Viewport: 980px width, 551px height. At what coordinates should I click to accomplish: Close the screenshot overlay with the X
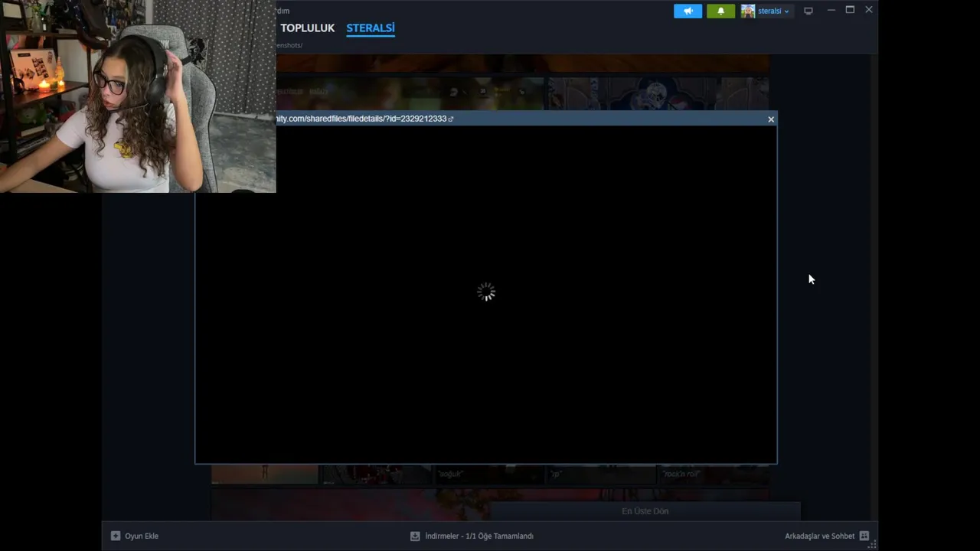(x=771, y=119)
